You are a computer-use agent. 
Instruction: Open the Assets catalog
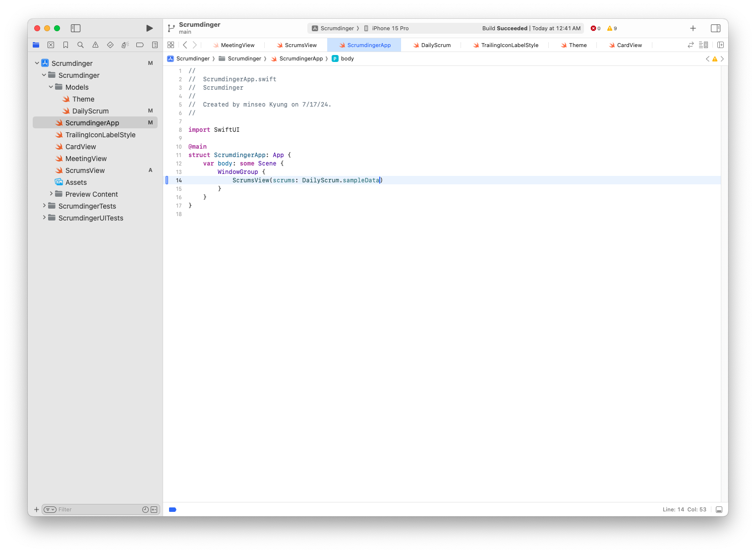(95, 182)
